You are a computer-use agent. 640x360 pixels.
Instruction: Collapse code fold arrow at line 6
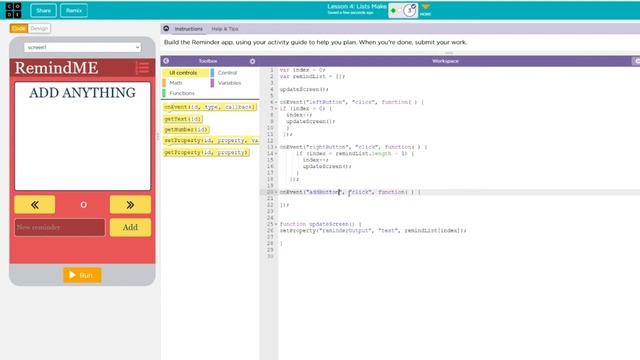click(276, 102)
